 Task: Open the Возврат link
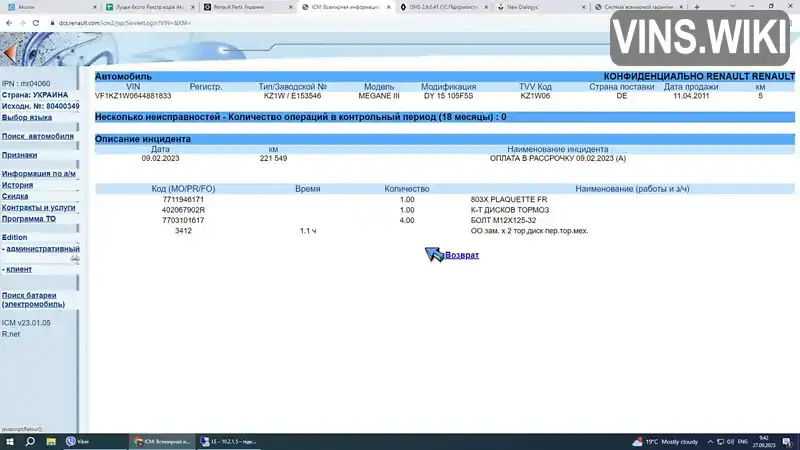[462, 255]
